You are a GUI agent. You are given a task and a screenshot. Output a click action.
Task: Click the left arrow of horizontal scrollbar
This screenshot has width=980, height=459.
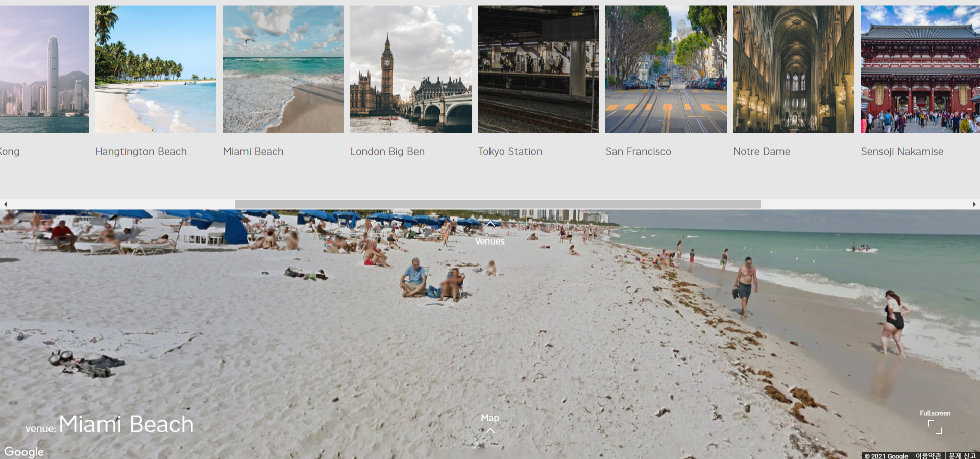point(5,204)
